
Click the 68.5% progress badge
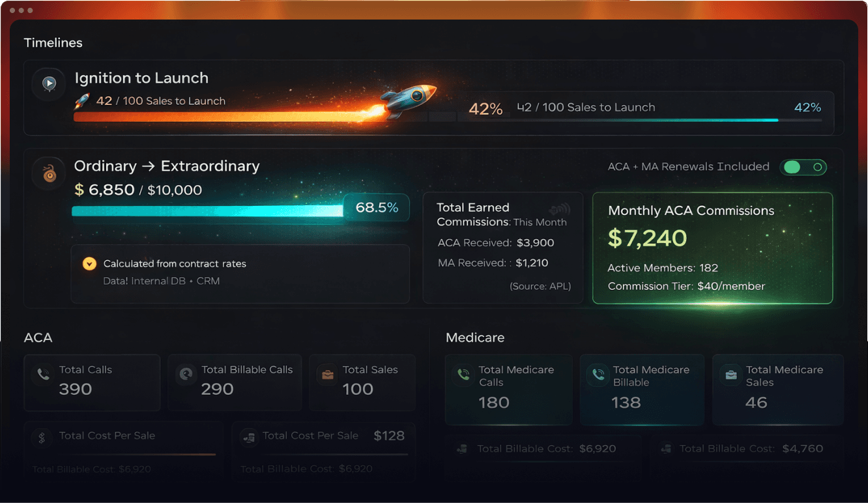click(376, 208)
